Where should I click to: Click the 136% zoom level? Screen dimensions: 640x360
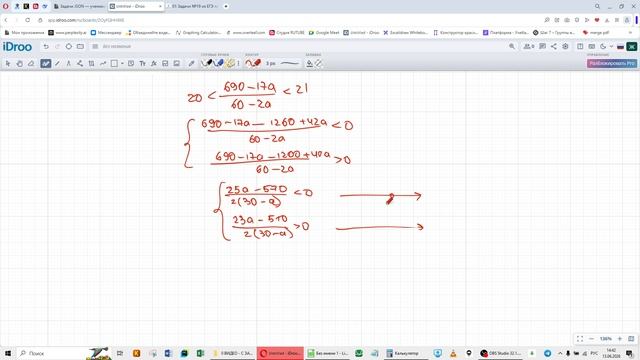click(606, 339)
